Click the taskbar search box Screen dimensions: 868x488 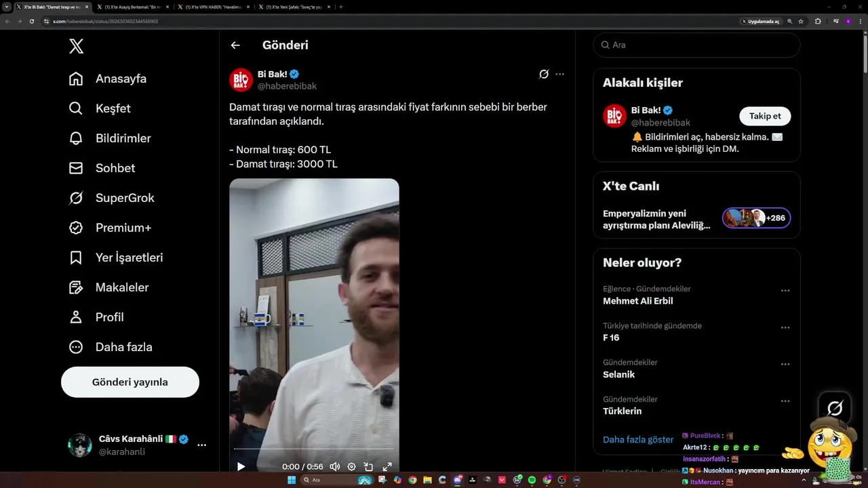(337, 480)
